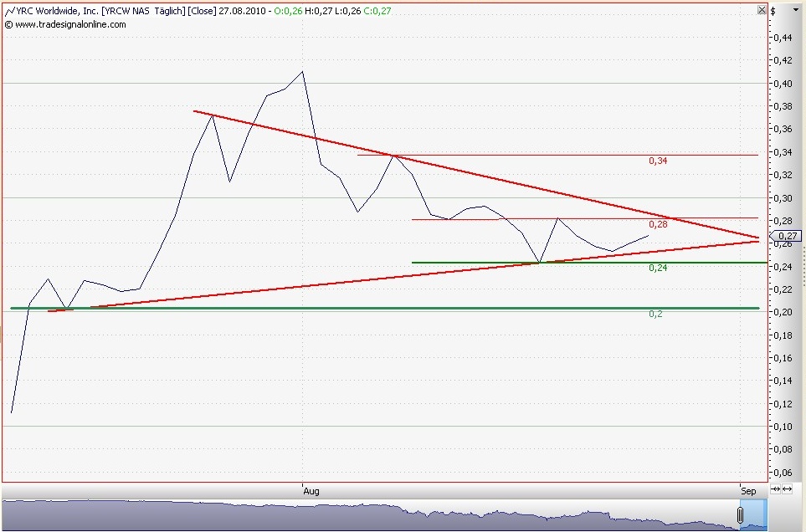Open the www.tradesignalonline.com link
The height and width of the screenshot is (532, 806).
[71, 25]
